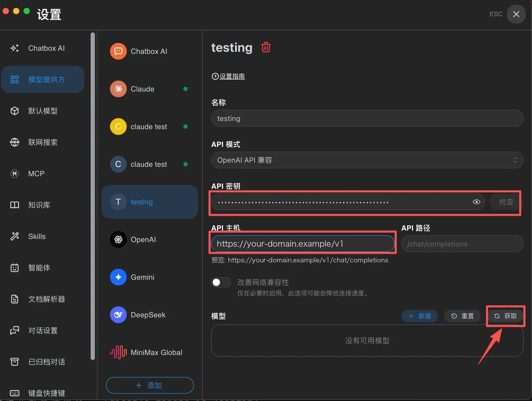
Task: Open the API 模式 dropdown
Action: click(x=367, y=160)
